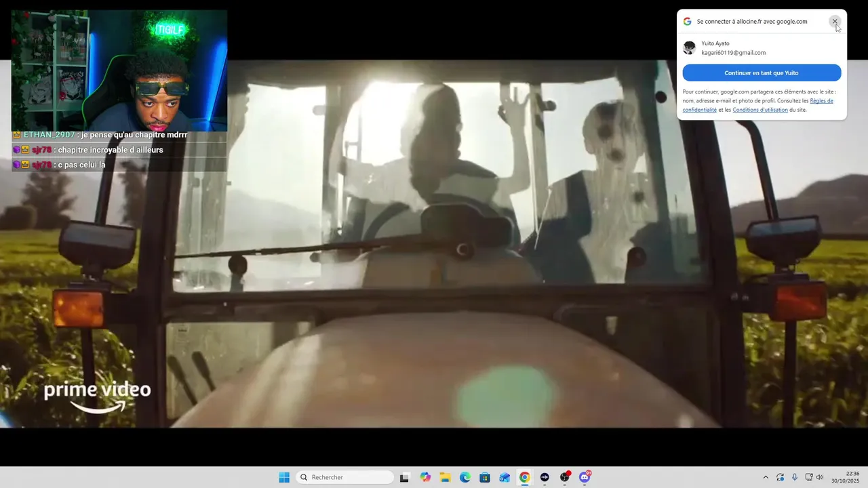Click the streamer webcam overlay

point(119,70)
